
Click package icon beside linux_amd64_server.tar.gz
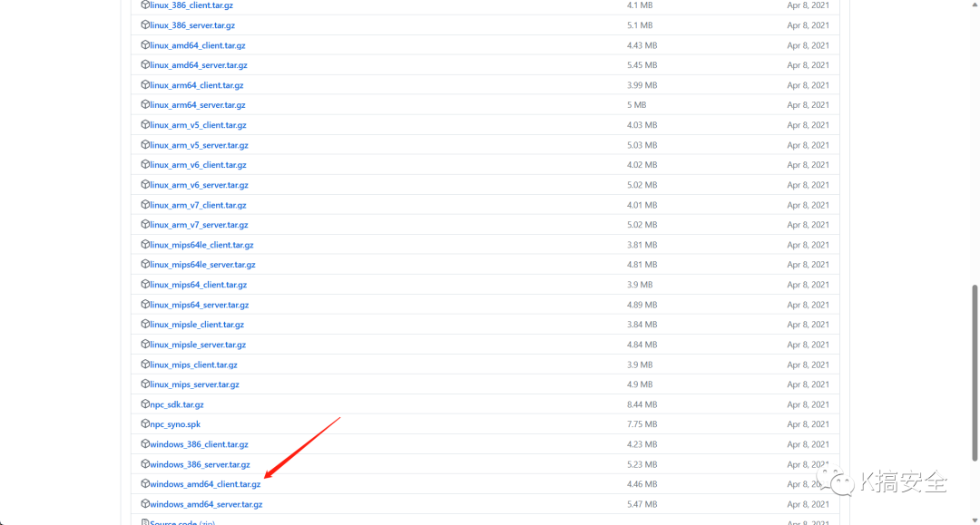coord(145,65)
